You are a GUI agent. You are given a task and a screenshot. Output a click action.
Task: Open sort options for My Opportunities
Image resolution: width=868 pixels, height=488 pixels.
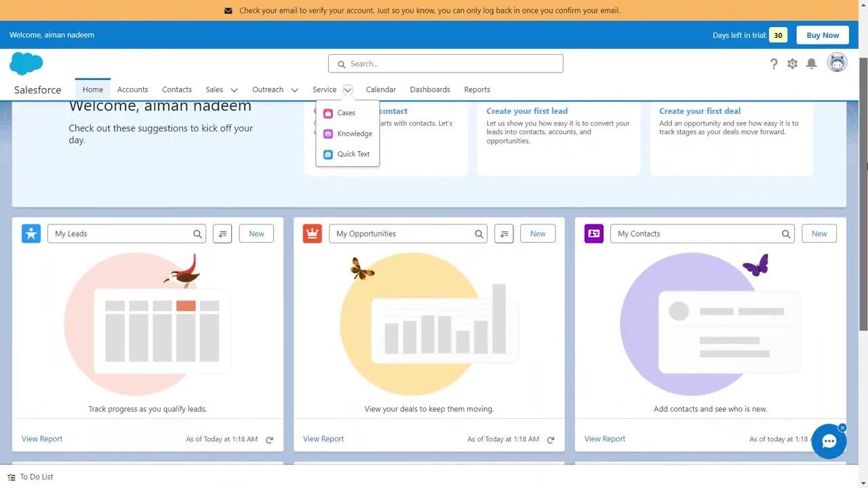[504, 234]
